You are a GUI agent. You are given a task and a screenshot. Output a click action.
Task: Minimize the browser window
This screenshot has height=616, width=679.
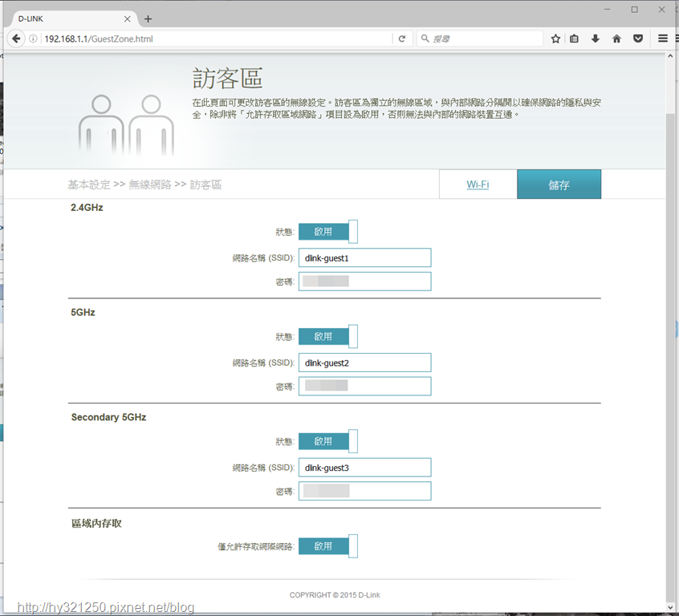click(608, 9)
